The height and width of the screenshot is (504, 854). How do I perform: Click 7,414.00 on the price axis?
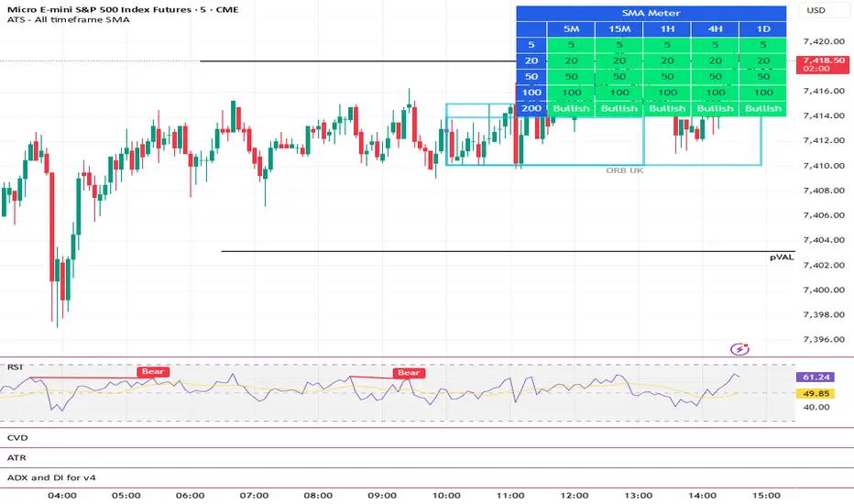[824, 115]
